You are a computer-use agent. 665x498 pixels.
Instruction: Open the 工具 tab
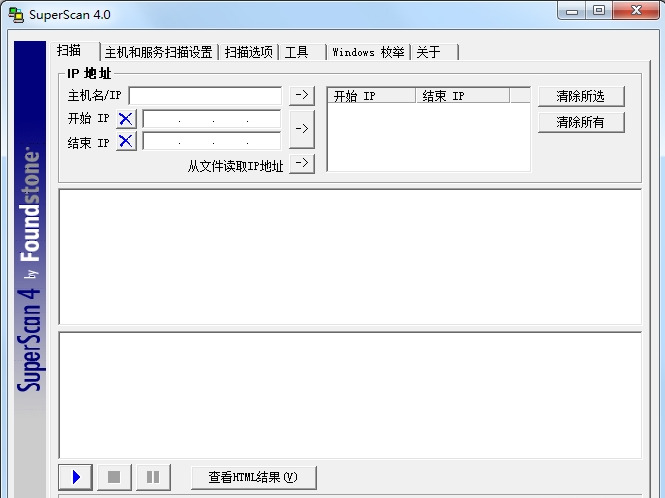click(302, 52)
